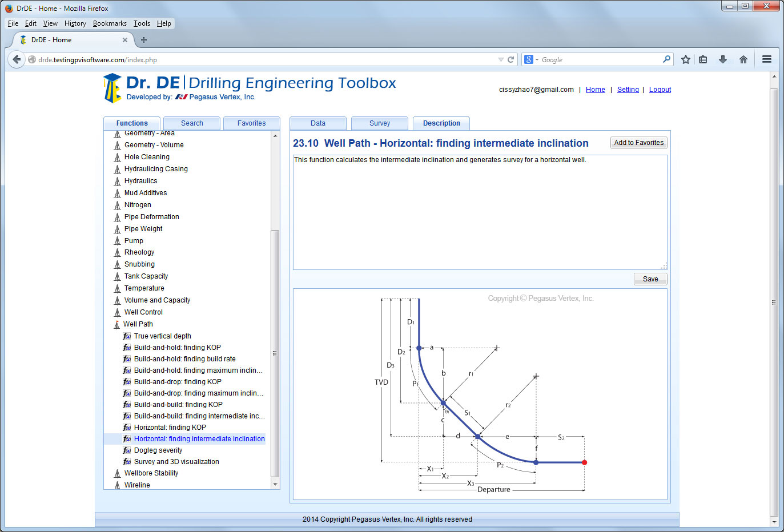
Task: Click the Logout link
Action: click(660, 90)
